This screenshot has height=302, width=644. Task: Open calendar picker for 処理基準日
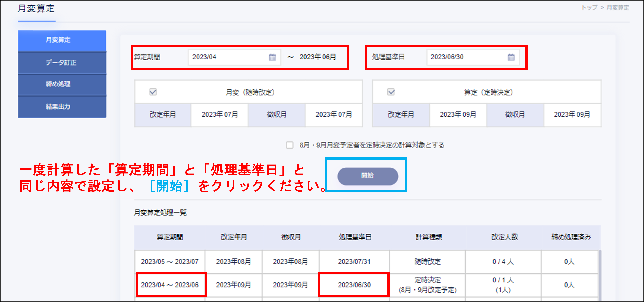point(511,57)
